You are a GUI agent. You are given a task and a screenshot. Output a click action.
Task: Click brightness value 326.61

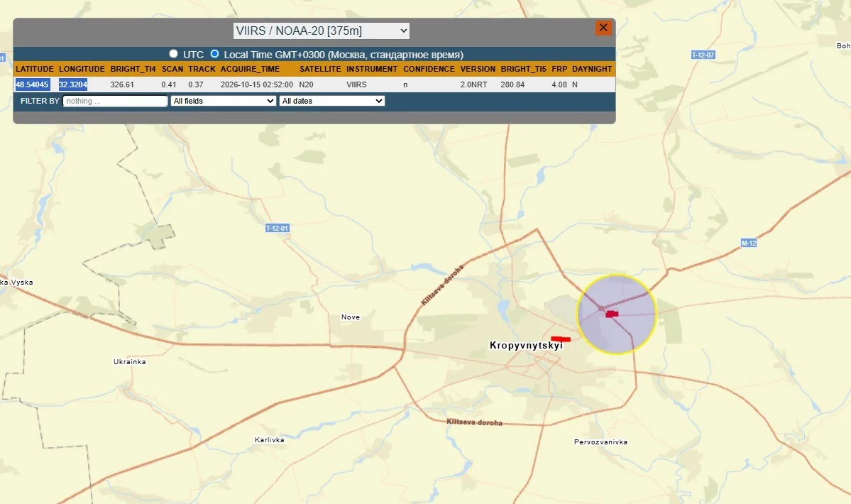122,84
